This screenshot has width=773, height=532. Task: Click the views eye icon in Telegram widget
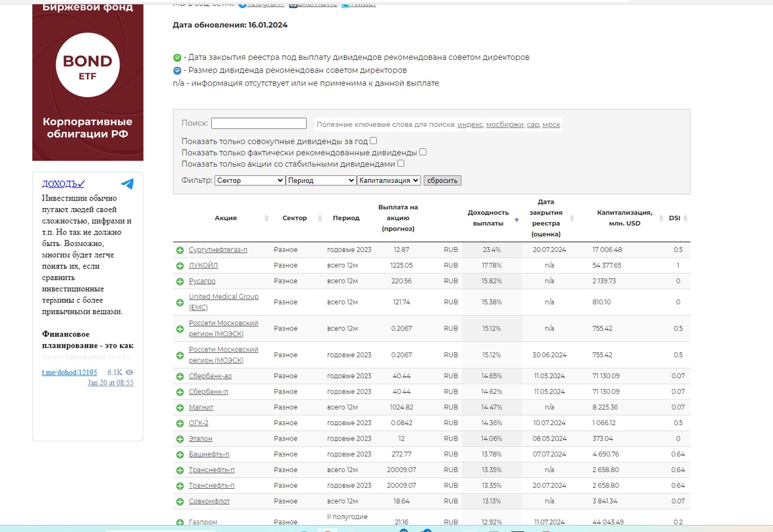pos(129,372)
